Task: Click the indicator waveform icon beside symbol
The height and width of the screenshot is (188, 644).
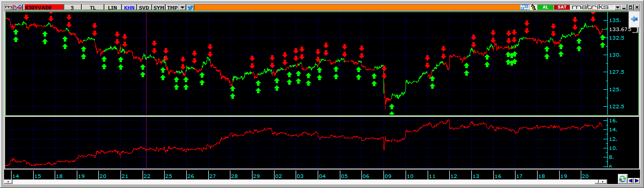Action: 18,8
